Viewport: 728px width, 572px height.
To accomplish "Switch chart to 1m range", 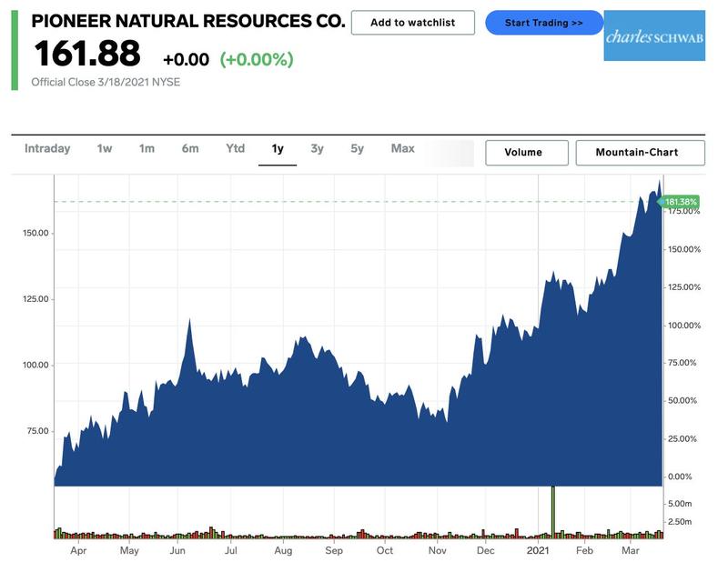I will 147,148.
